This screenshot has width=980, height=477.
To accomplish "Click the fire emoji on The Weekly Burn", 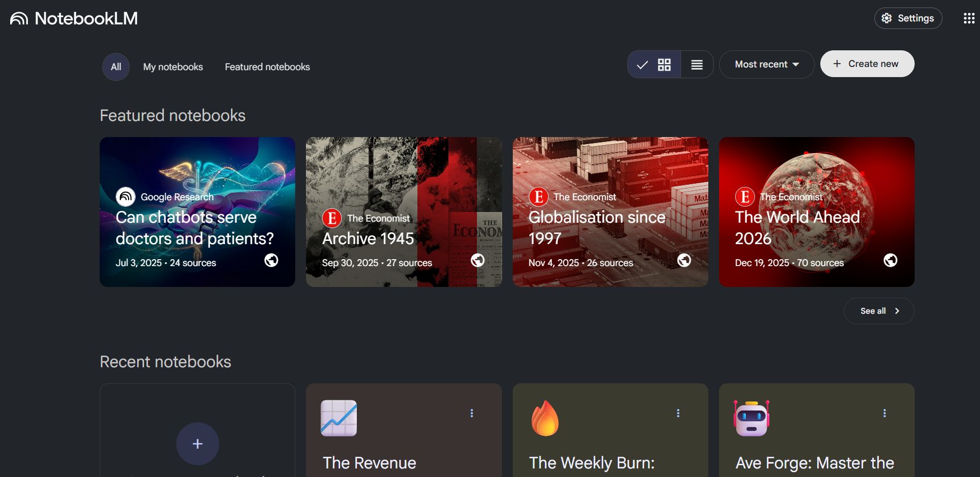I will (x=545, y=418).
